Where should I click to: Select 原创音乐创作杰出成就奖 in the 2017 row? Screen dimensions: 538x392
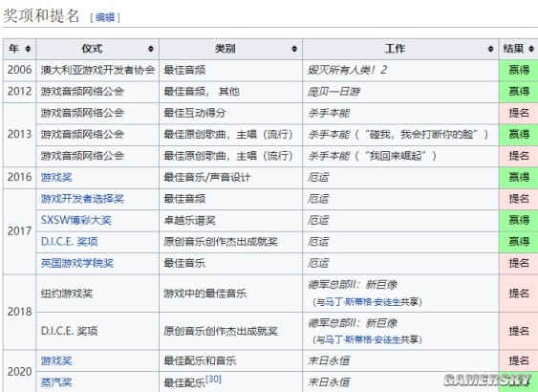pos(230,242)
